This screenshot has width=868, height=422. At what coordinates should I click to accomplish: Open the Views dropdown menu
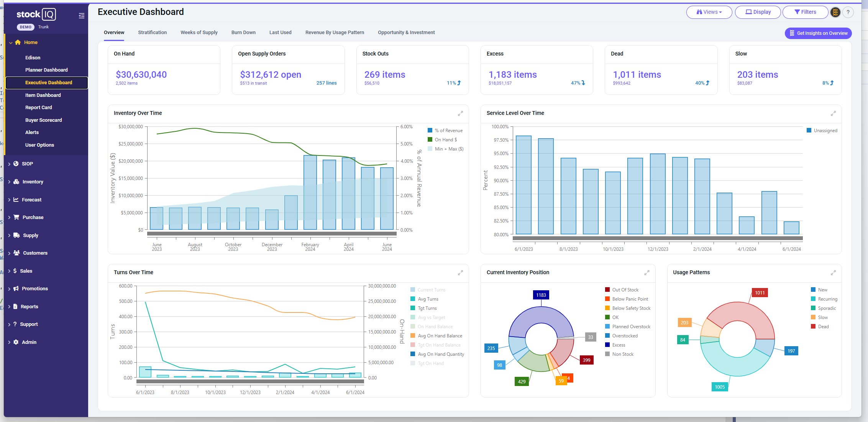pyautogui.click(x=709, y=12)
